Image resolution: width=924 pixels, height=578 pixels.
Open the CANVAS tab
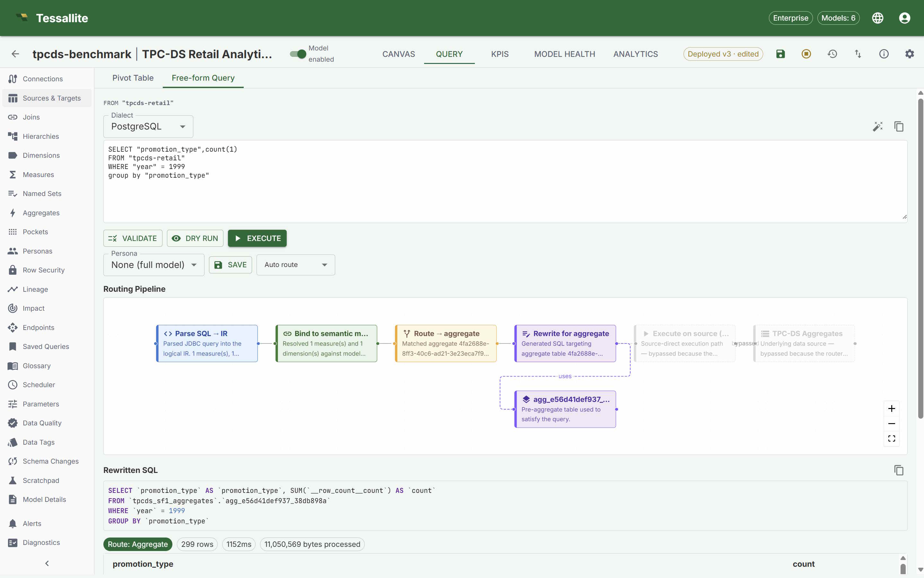pos(398,54)
